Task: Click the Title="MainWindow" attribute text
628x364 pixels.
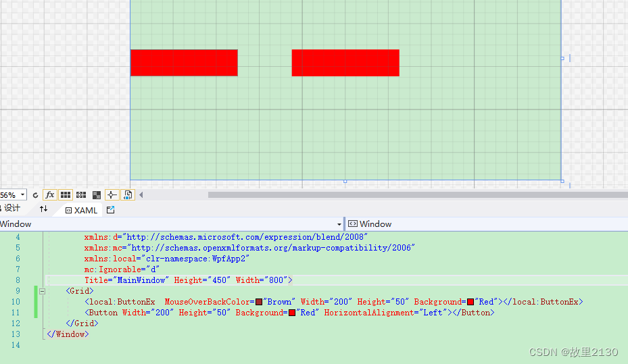Action: click(x=126, y=280)
